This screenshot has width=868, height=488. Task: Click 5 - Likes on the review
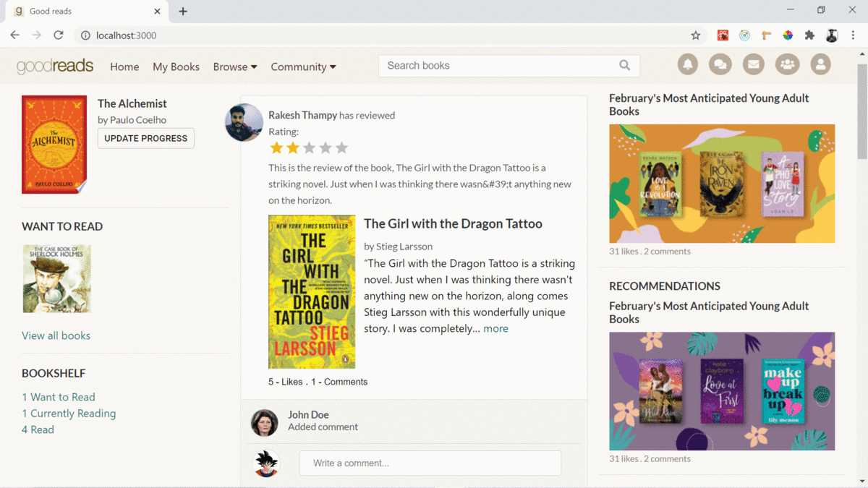(286, 382)
